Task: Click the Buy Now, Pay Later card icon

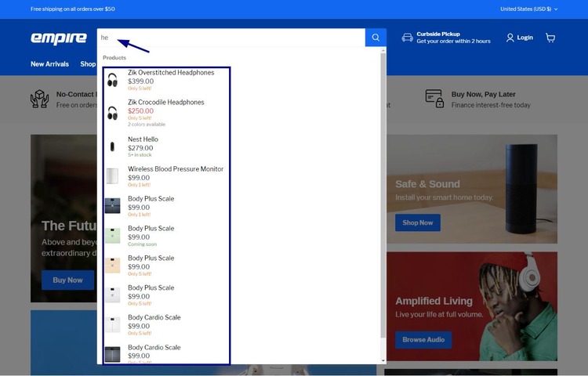Action: point(434,99)
